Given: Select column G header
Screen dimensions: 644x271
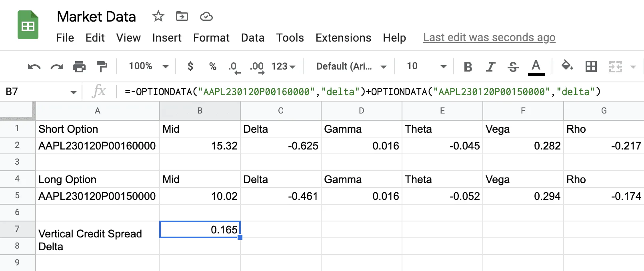Looking at the screenshot, I should (604, 111).
